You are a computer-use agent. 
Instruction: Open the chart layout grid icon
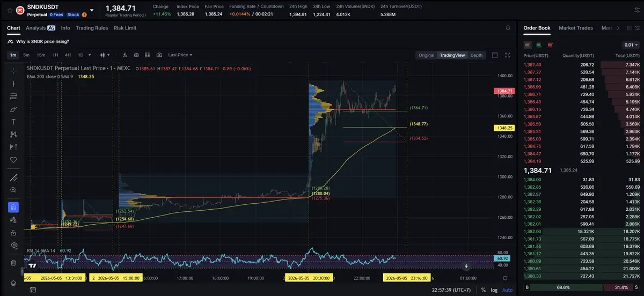148,55
